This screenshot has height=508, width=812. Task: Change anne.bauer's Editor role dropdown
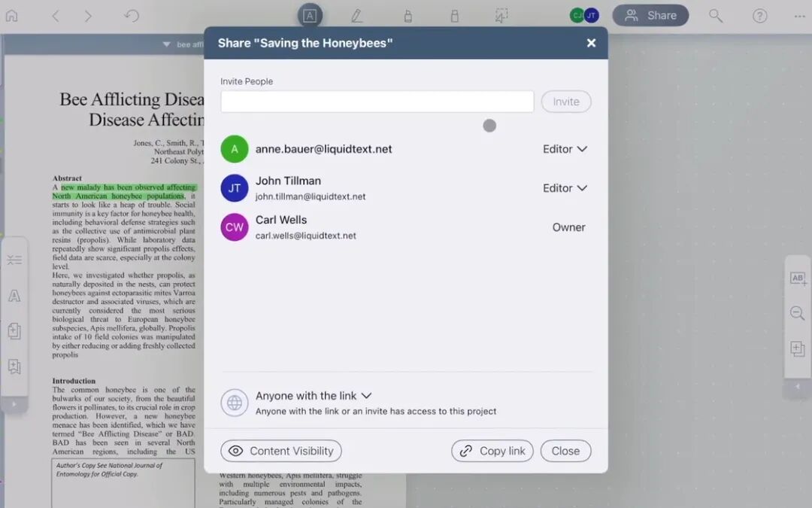tap(565, 149)
